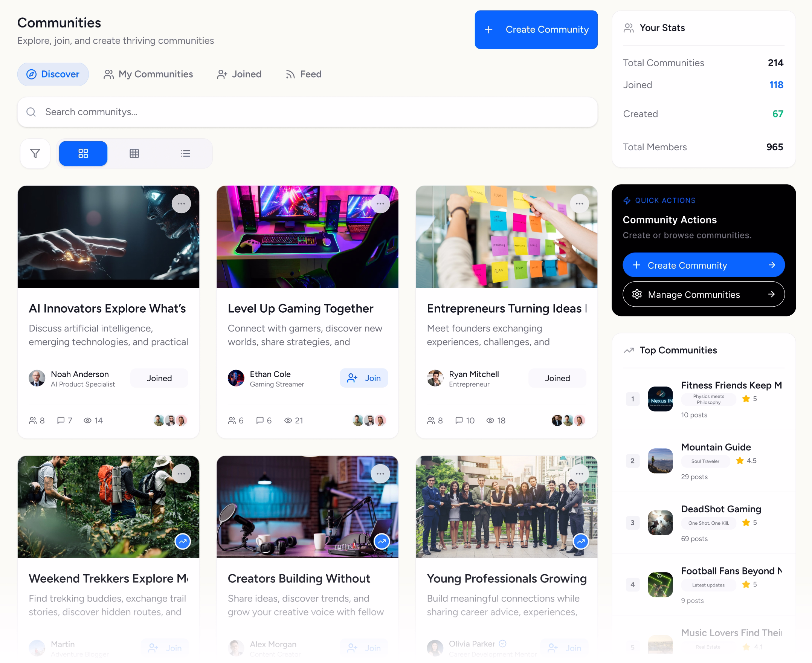Click the search magnifier icon
This screenshot has width=812, height=663.
click(x=31, y=112)
